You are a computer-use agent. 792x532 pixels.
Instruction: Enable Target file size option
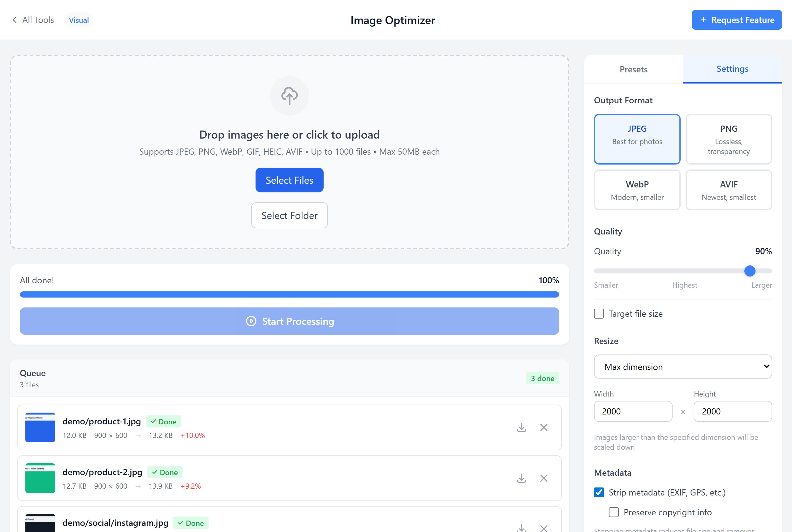[x=599, y=314]
